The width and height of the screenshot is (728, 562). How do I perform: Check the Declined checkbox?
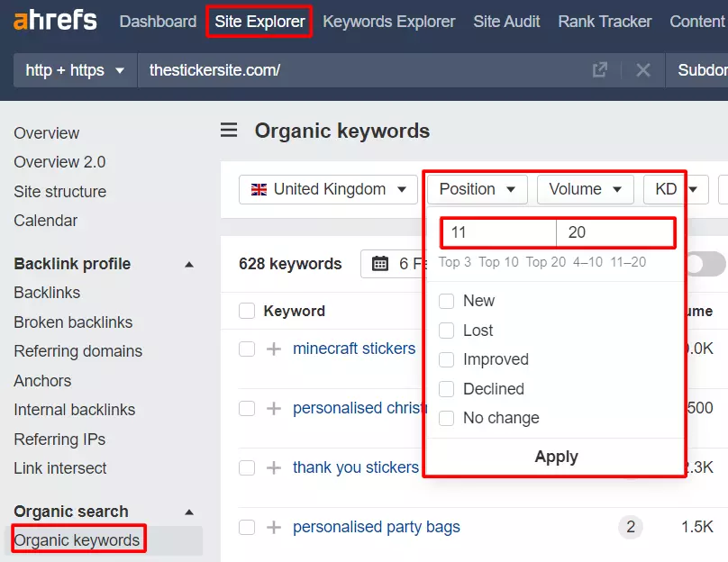446,389
